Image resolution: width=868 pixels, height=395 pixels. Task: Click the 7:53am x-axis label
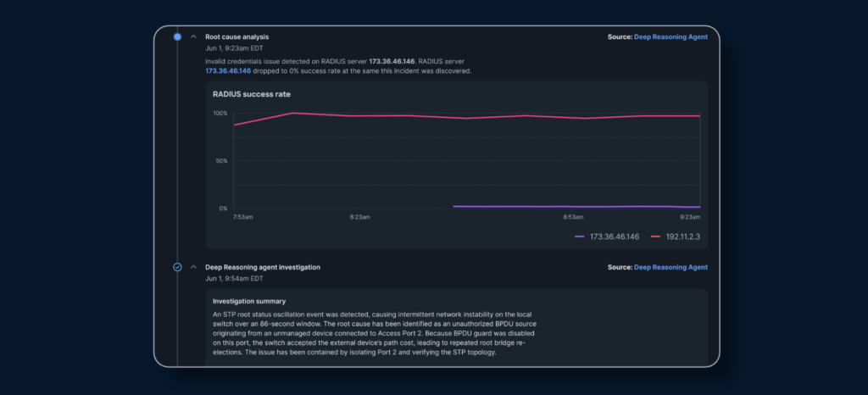tap(242, 217)
